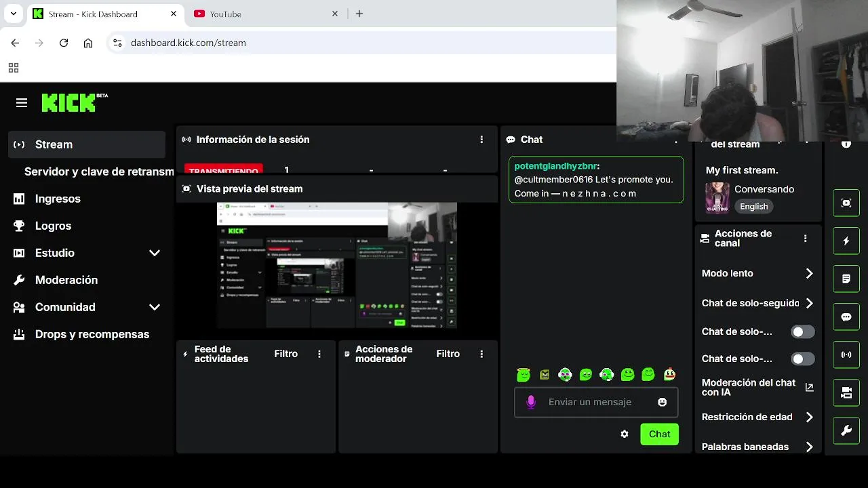
Task: Open a new browser tab
Action: pyautogui.click(x=359, y=14)
